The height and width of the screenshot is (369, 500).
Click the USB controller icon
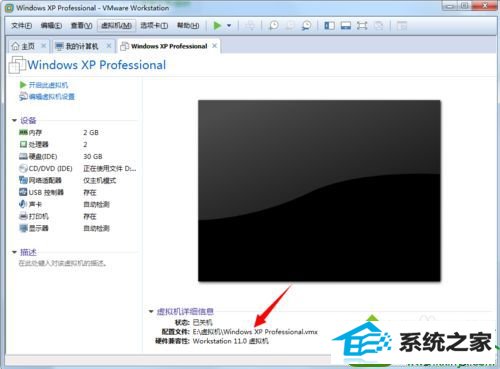[23, 192]
